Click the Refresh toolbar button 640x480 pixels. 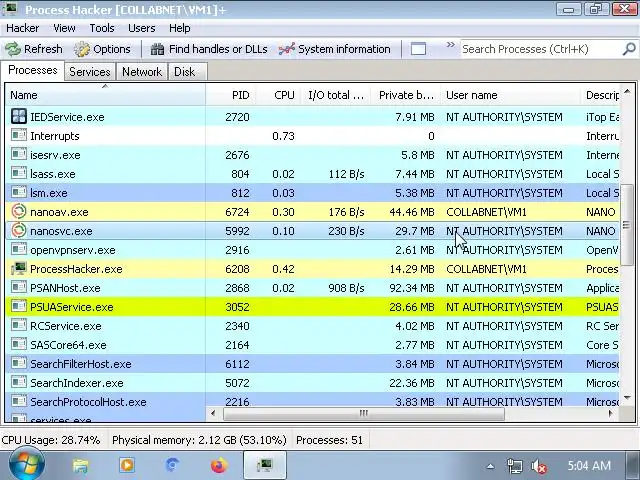click(34, 49)
